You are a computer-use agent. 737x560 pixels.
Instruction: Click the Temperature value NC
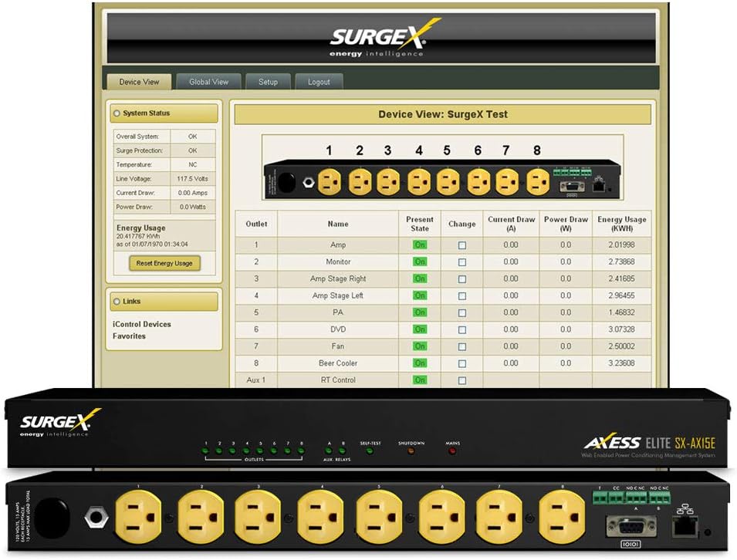193,164
